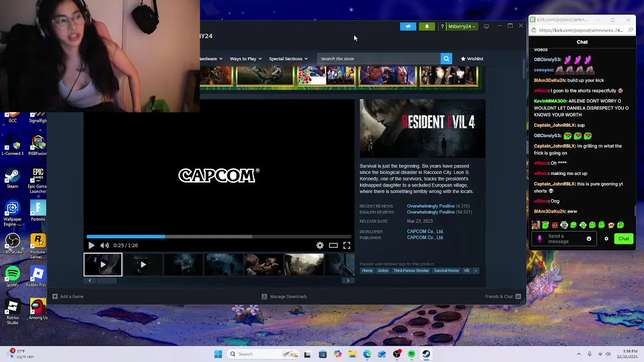
Task: Expand the Special Sections menu
Action: click(288, 59)
